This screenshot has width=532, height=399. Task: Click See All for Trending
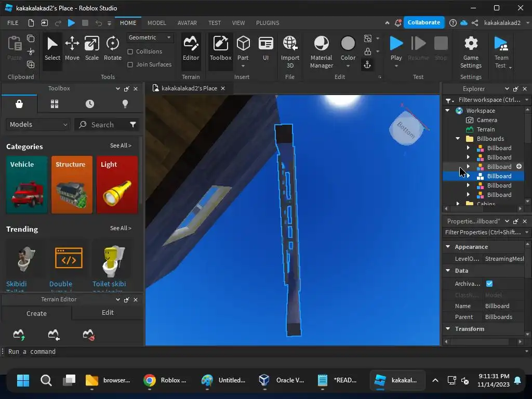[121, 229]
